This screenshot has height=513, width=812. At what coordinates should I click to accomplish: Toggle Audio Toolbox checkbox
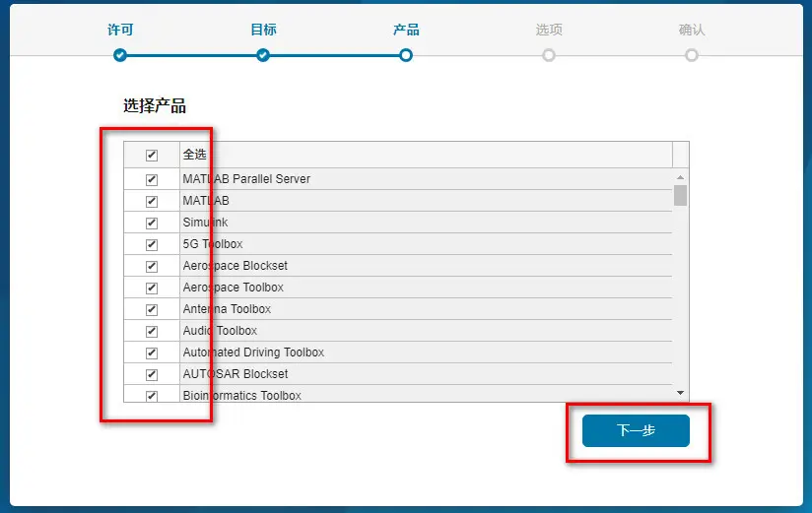coord(151,331)
